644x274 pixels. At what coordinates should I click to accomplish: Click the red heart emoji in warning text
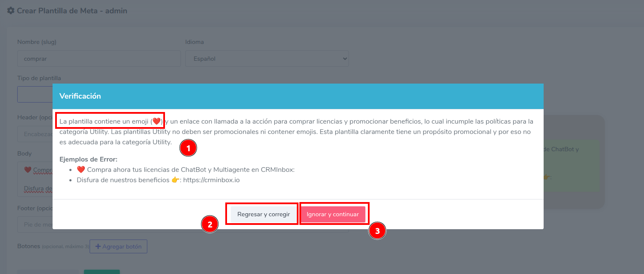pyautogui.click(x=156, y=121)
